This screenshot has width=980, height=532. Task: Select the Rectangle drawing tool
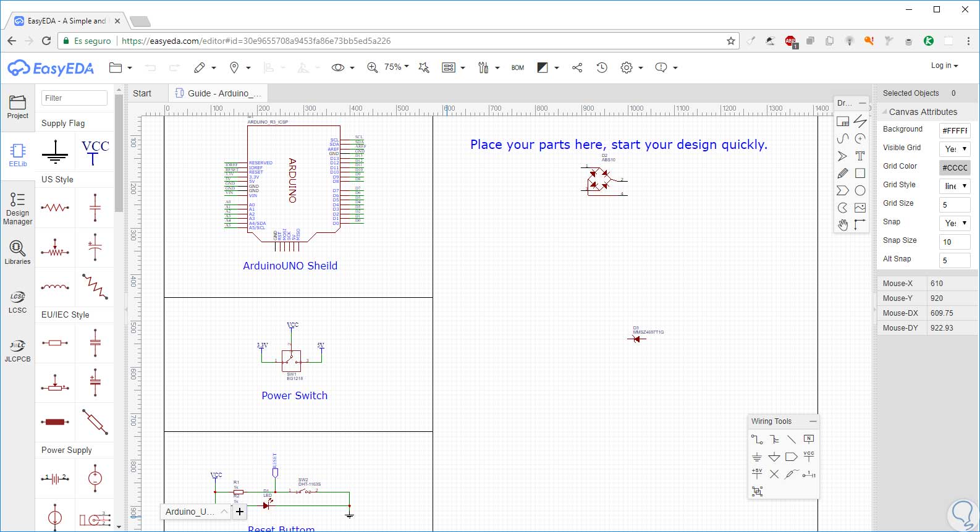point(860,173)
